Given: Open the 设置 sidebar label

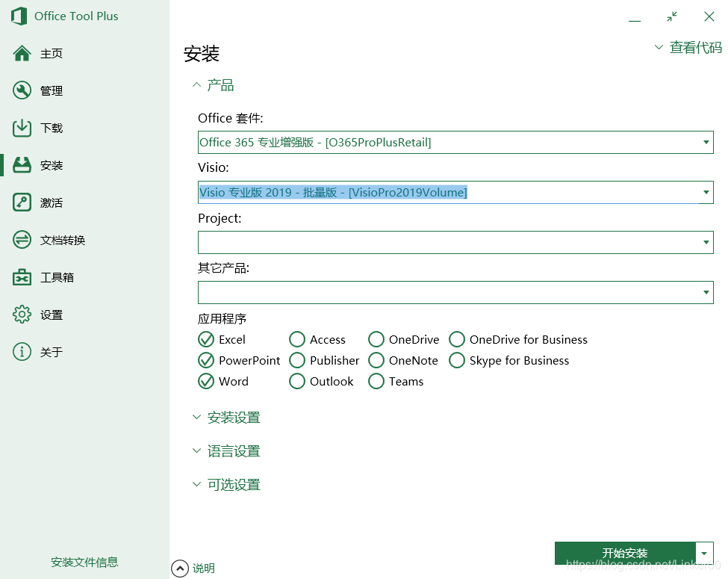Looking at the screenshot, I should tap(51, 315).
